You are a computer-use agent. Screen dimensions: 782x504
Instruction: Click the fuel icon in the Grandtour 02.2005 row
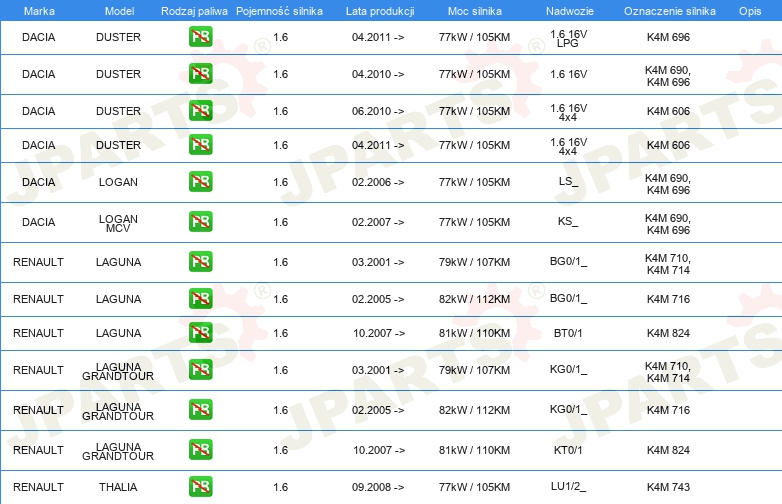(200, 410)
